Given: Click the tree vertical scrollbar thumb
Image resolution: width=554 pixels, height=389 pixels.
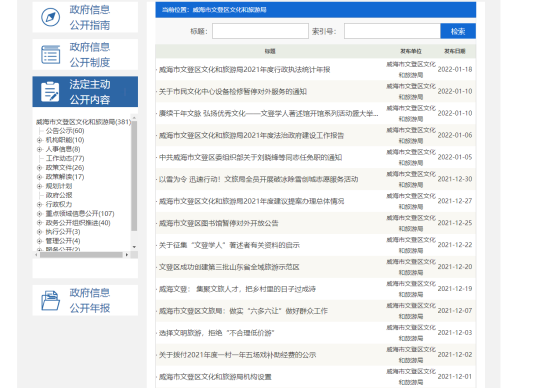Looking at the screenshot, I should 134,176.
